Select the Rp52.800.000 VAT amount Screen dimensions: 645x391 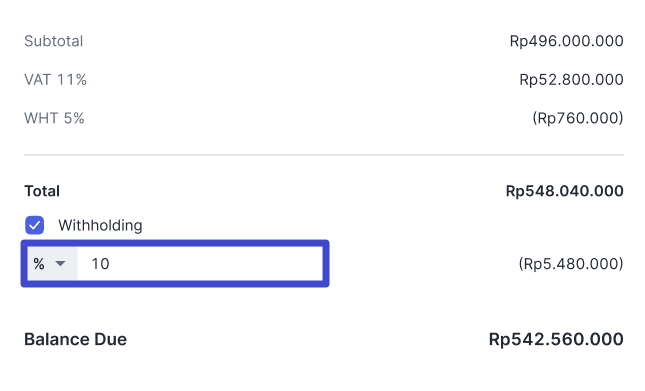point(572,80)
